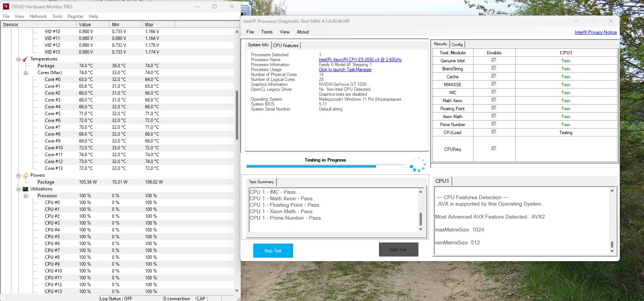Select the VID #10 voltage row
The image size is (644, 301).
click(x=117, y=32)
